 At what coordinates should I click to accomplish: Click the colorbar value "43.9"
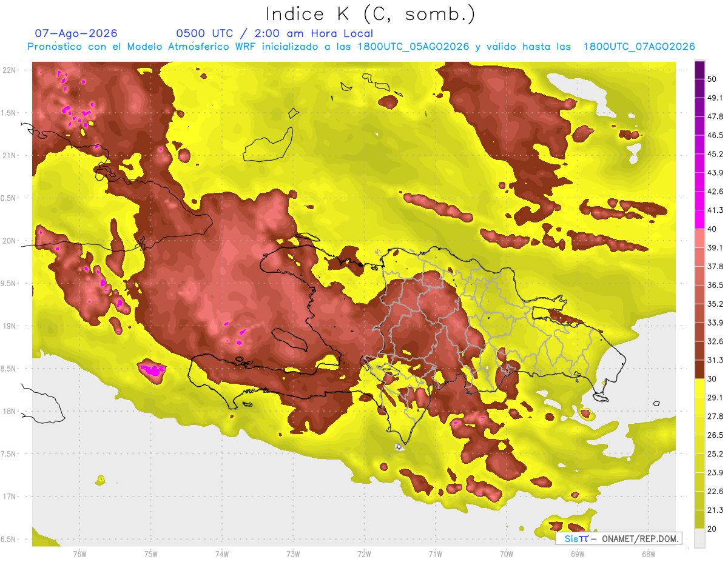click(x=715, y=173)
